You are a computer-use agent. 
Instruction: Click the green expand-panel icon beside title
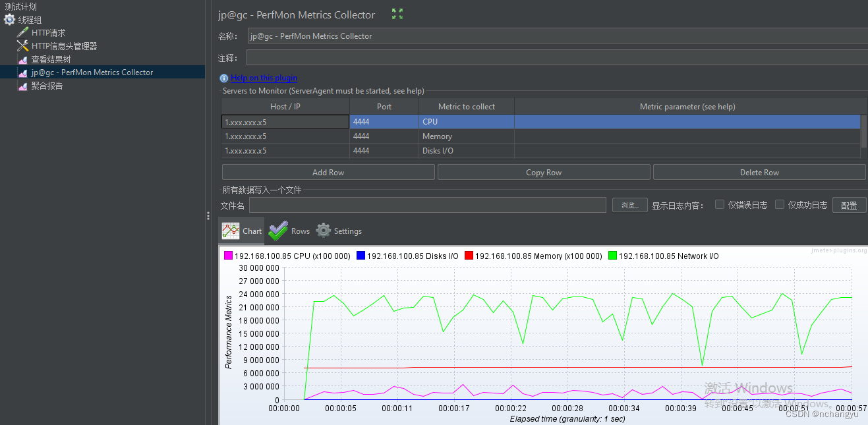point(397,14)
